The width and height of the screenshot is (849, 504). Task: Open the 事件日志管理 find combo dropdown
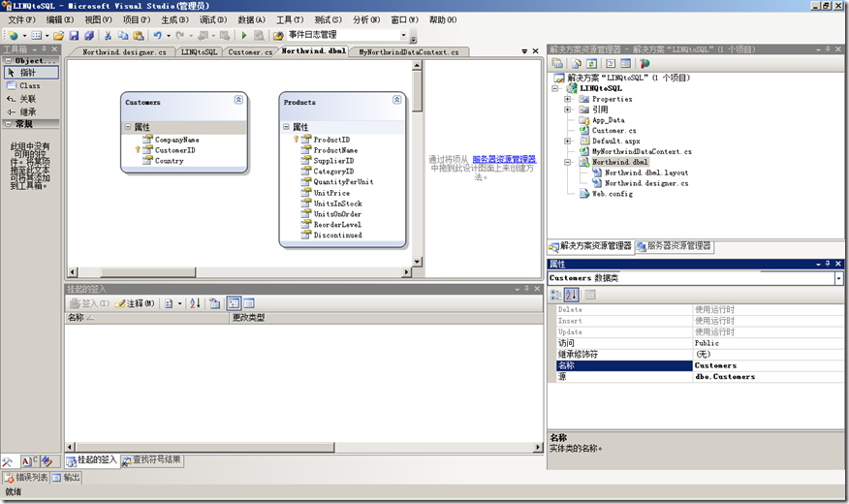[x=403, y=35]
